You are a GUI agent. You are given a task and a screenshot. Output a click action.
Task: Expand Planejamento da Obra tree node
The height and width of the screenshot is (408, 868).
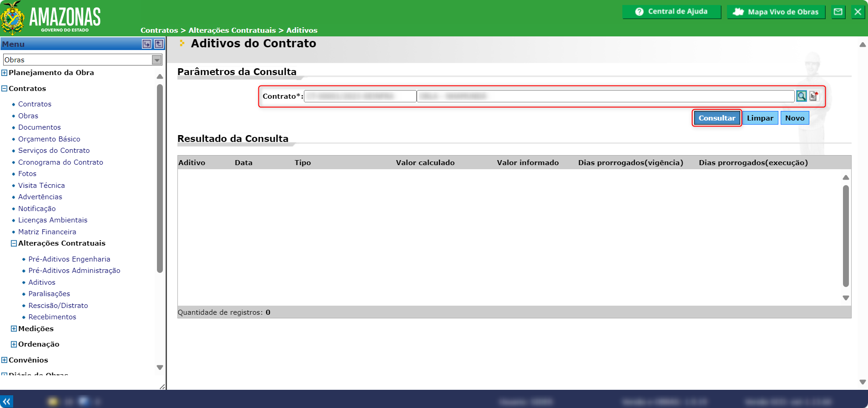pos(5,73)
